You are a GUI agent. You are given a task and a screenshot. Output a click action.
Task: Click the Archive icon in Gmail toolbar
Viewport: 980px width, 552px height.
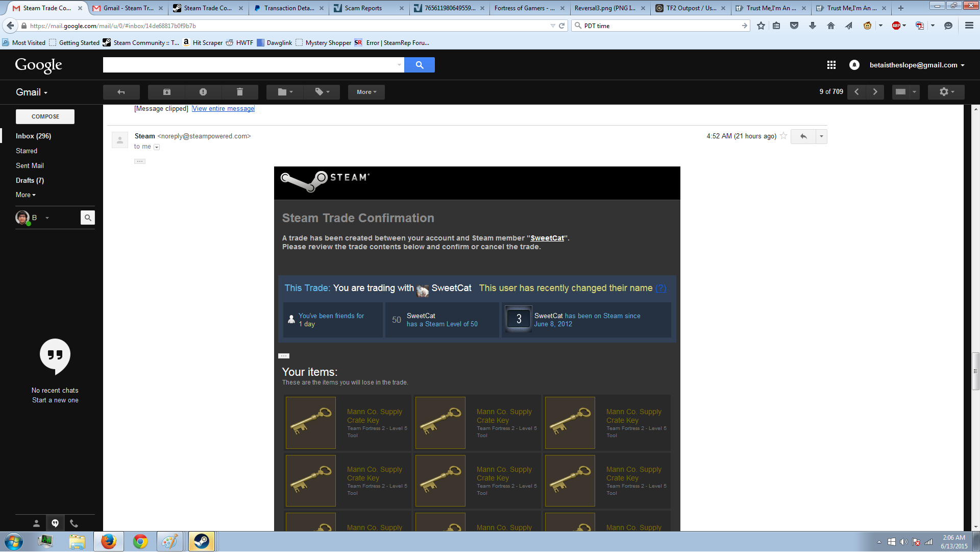pos(166,92)
